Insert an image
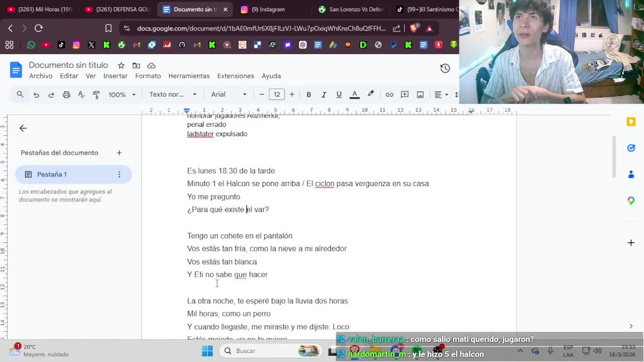Screen dimensions: 644x362 (420, 95)
